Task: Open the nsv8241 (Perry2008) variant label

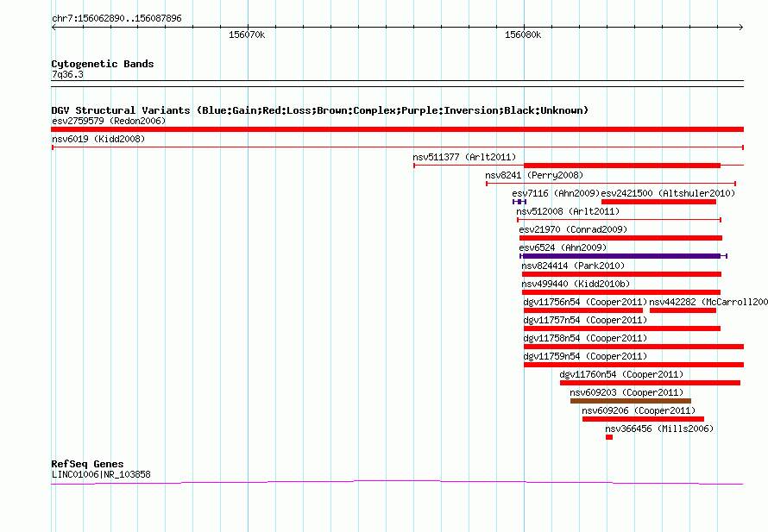Action: tap(534, 175)
